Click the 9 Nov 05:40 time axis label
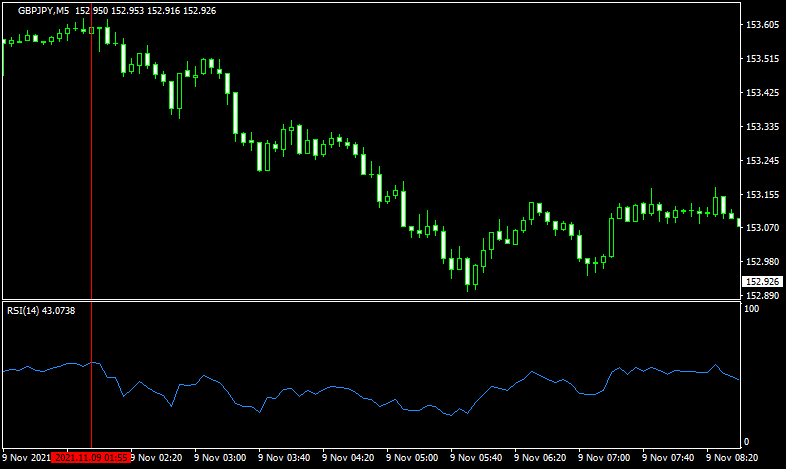 pyautogui.click(x=476, y=457)
